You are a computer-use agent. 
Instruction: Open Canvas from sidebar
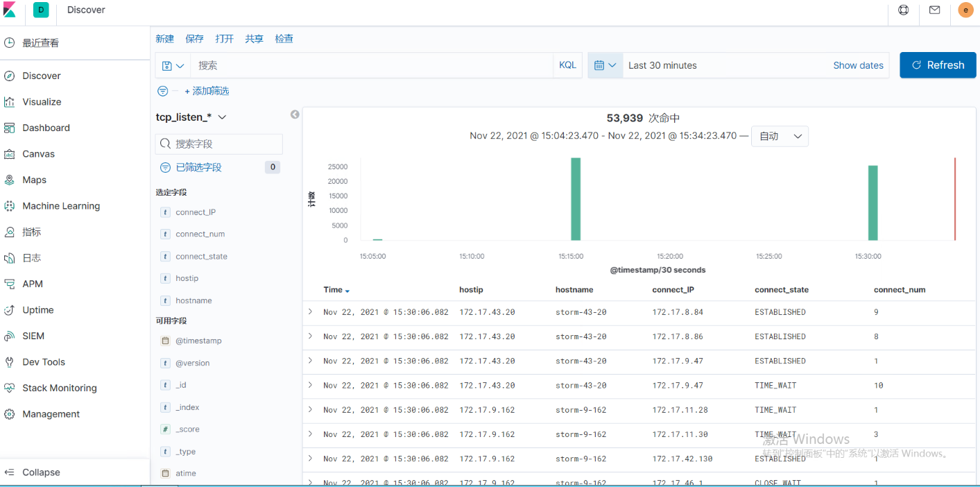click(38, 154)
